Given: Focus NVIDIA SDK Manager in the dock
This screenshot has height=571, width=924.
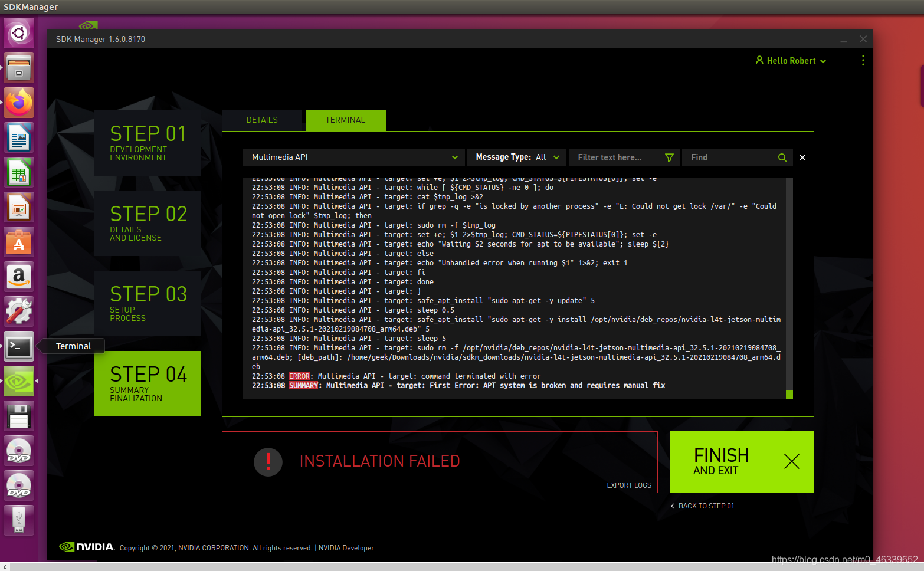Looking at the screenshot, I should coord(19,381).
